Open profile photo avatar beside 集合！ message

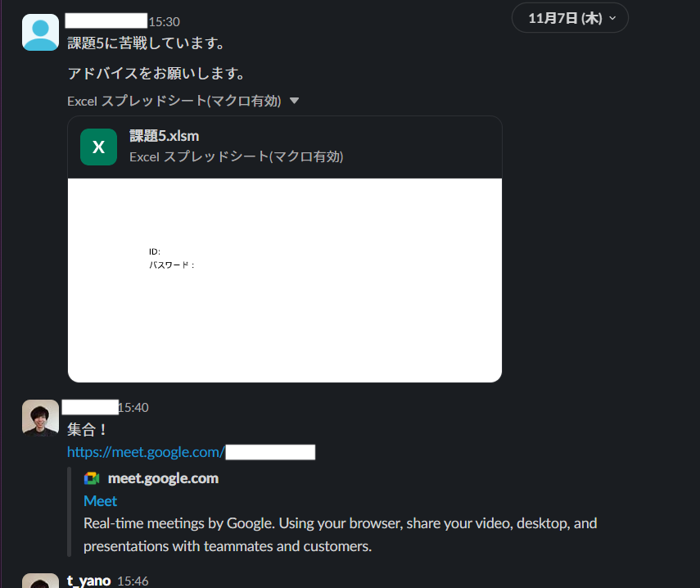tap(40, 418)
